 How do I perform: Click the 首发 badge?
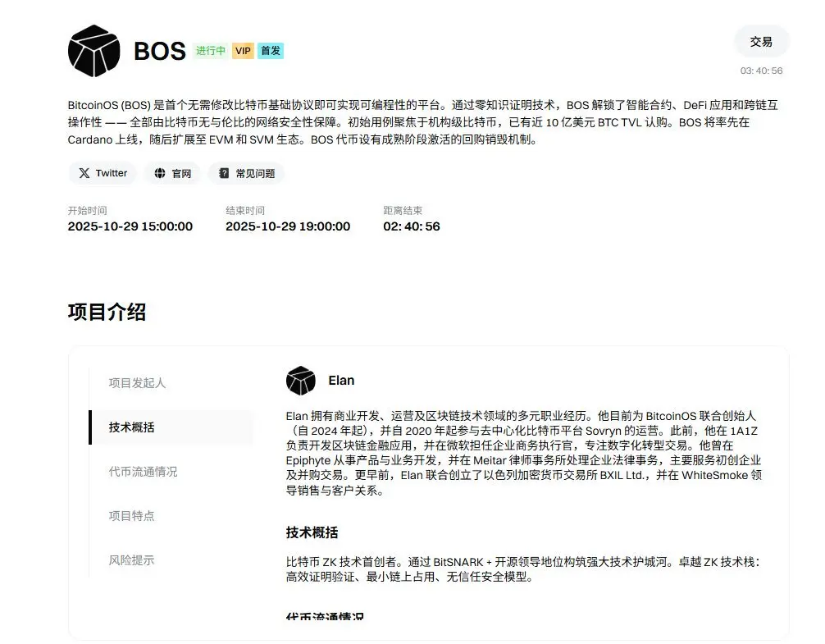271,51
